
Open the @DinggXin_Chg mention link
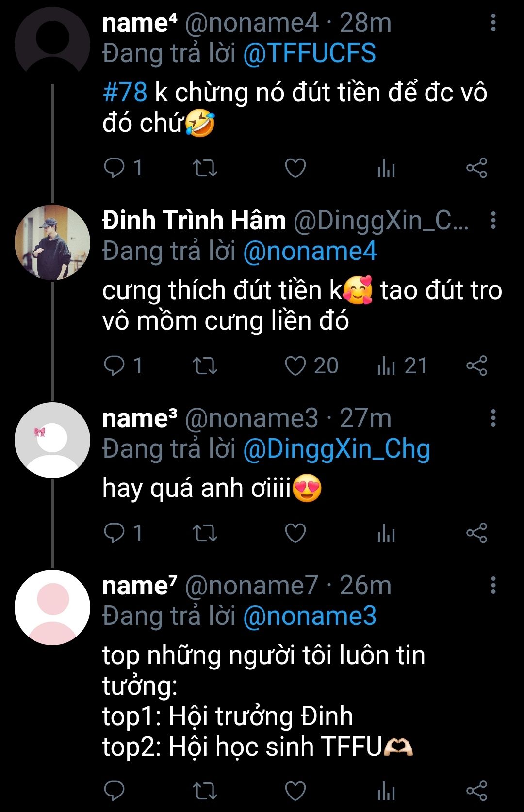point(336,449)
